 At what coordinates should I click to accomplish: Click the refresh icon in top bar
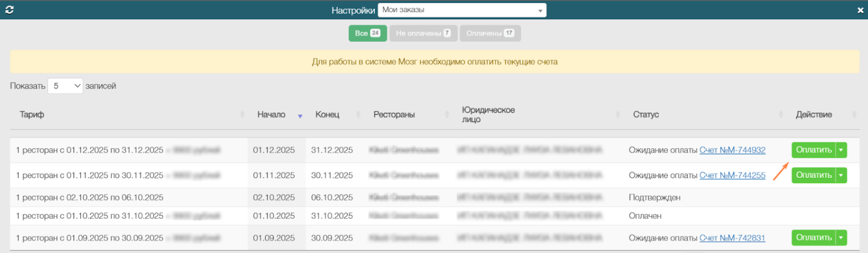pos(9,10)
